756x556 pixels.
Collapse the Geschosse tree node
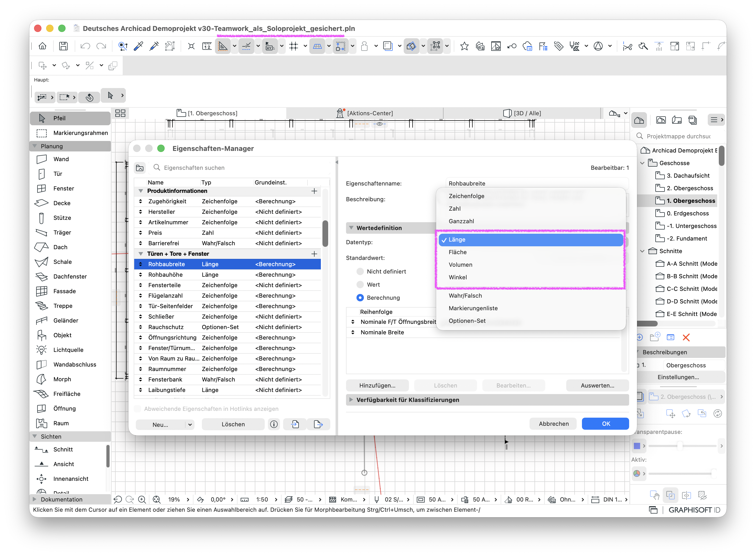click(642, 163)
